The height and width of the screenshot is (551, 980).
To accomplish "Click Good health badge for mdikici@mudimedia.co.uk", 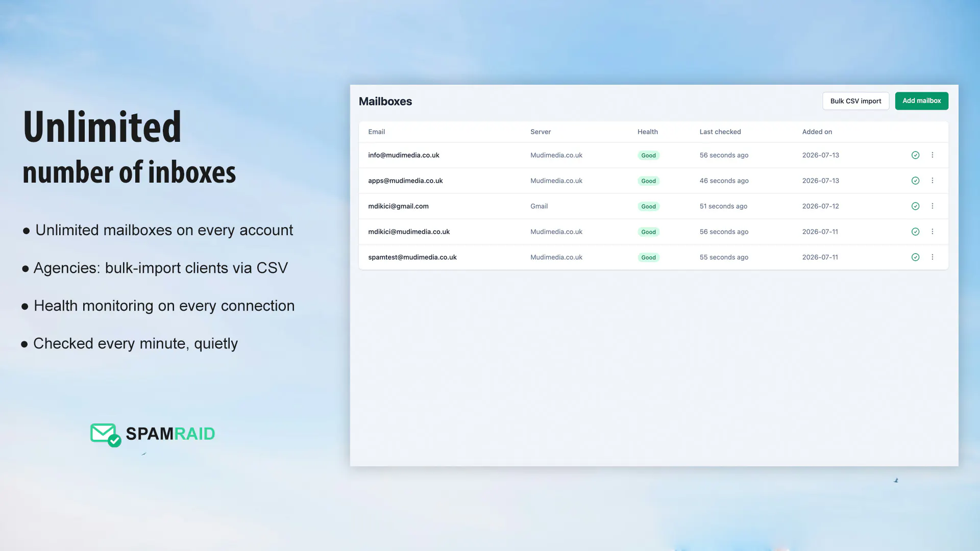I will pyautogui.click(x=648, y=232).
